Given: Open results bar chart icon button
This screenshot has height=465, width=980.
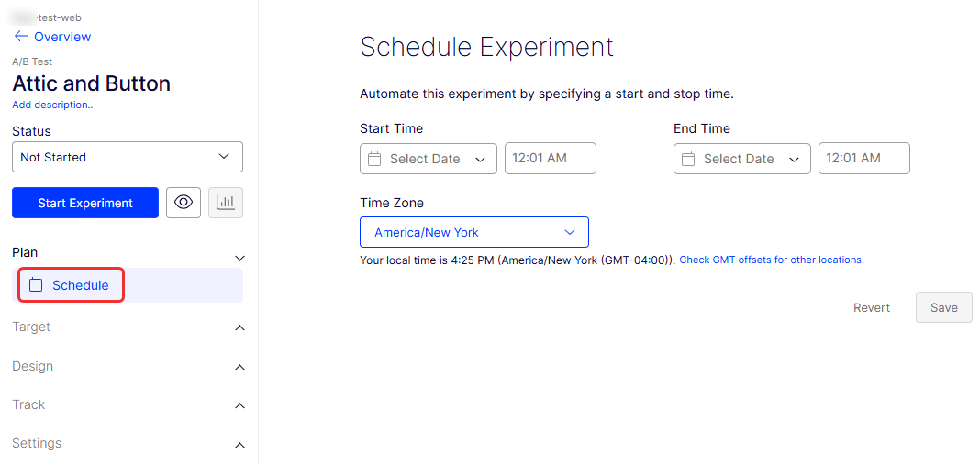Looking at the screenshot, I should [x=226, y=203].
